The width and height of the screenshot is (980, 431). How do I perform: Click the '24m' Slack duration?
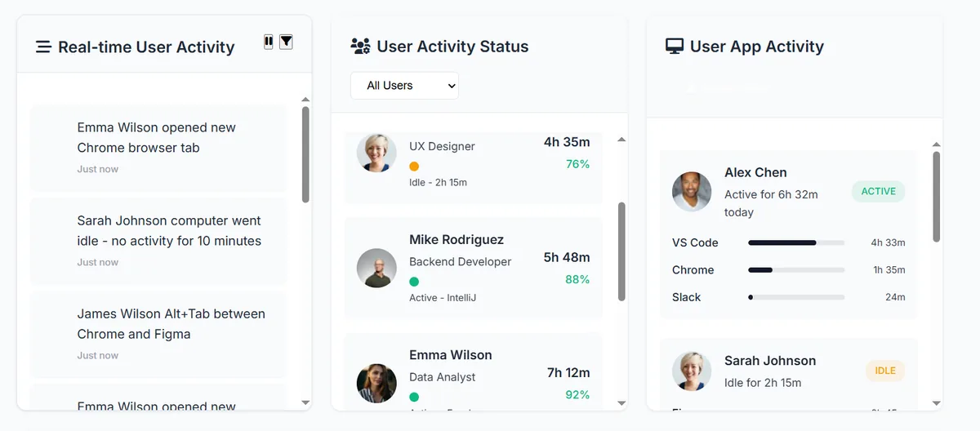pyautogui.click(x=895, y=298)
